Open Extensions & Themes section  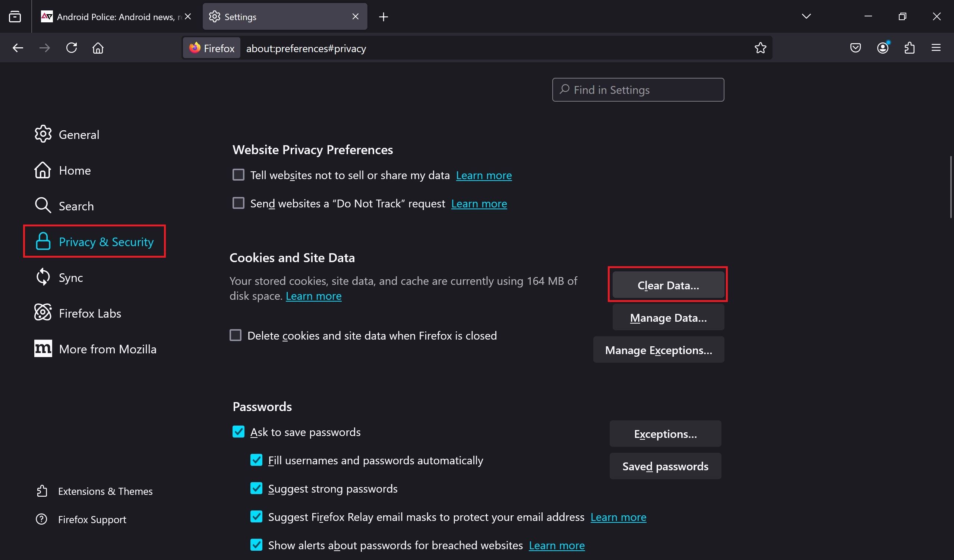click(x=105, y=491)
